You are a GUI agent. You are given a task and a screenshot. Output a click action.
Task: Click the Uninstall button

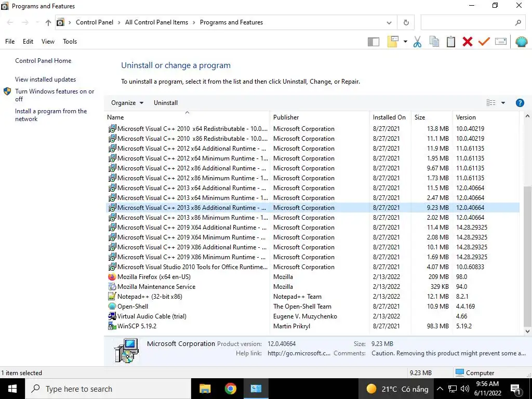pos(166,103)
